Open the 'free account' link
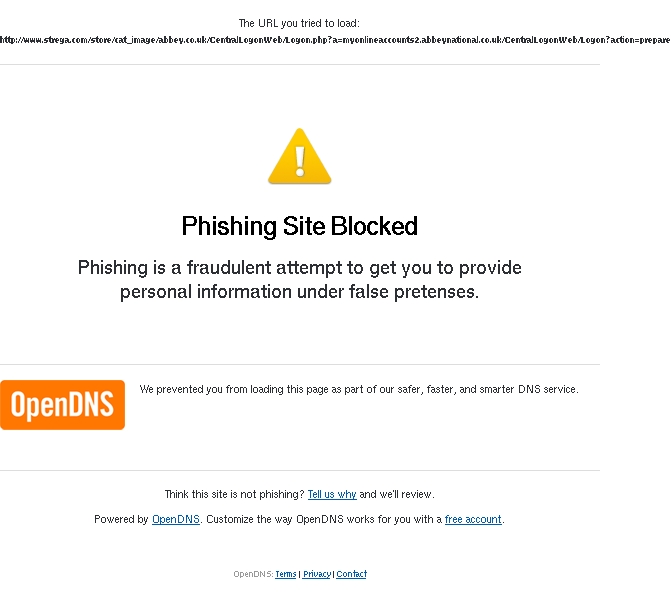The height and width of the screenshot is (598, 671). [473, 519]
